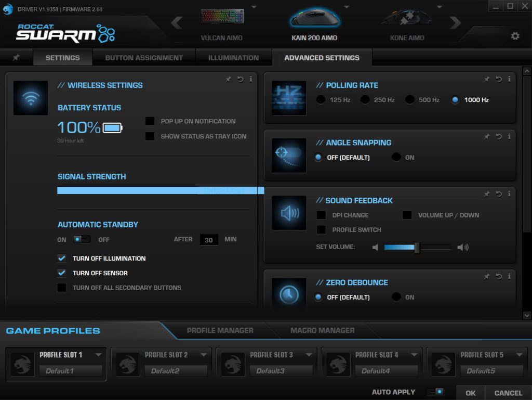Image resolution: width=532 pixels, height=400 pixels.
Task: Click the Polling Rate HZ icon
Action: point(289,98)
